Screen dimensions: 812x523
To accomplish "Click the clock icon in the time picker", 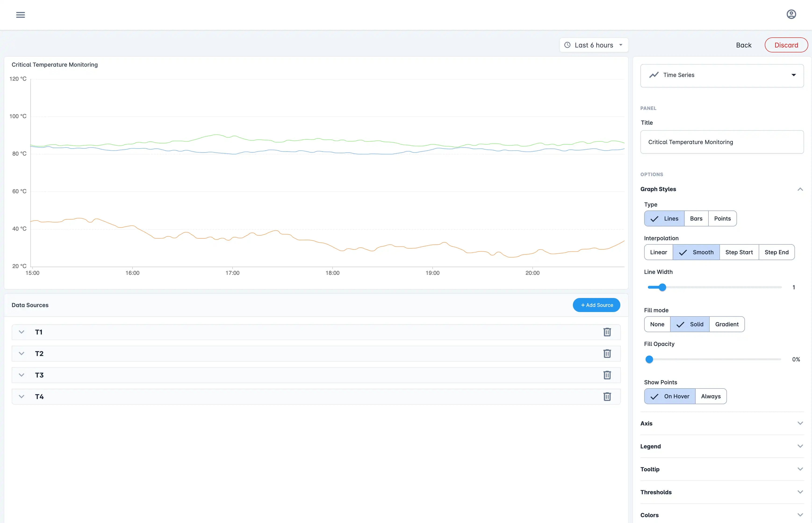I will (x=567, y=45).
